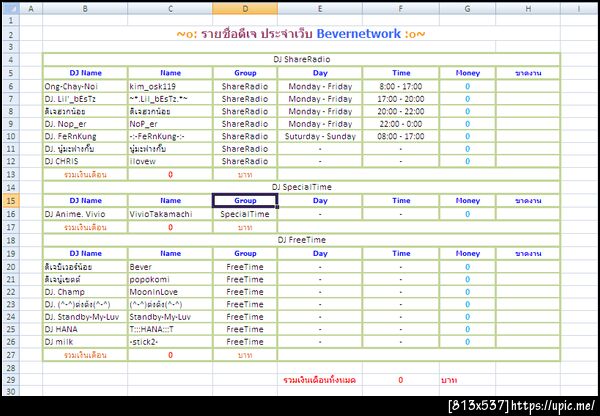The height and width of the screenshot is (416, 600).
Task: Click the 'DJ SpecialTime' section heading
Action: pyautogui.click(x=302, y=187)
